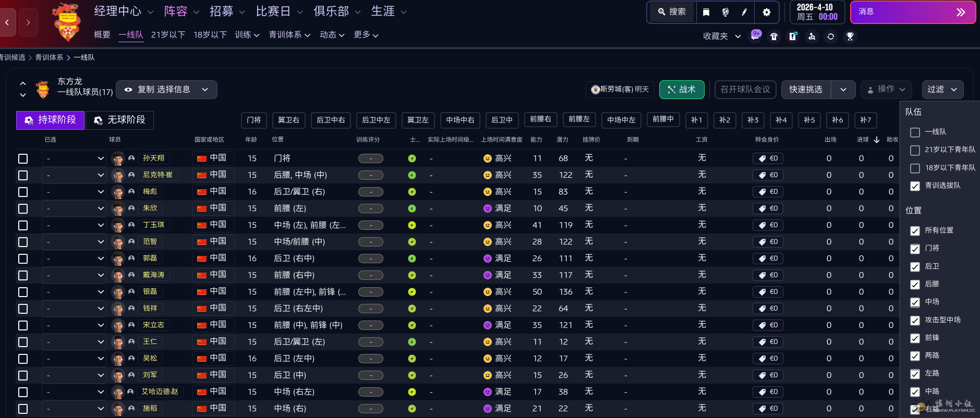Click the person icon next to 孙天翔

(x=131, y=158)
